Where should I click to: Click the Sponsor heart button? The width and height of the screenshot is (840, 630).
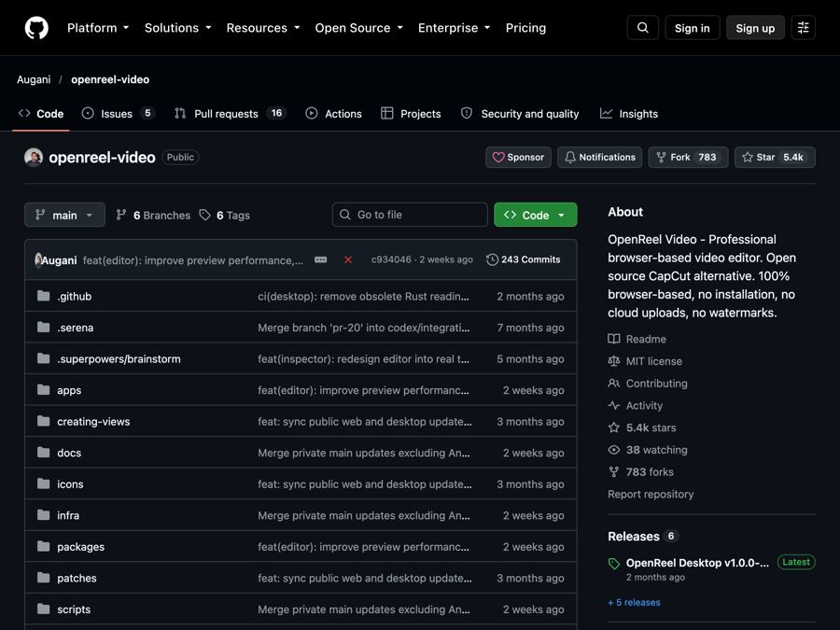pos(518,157)
